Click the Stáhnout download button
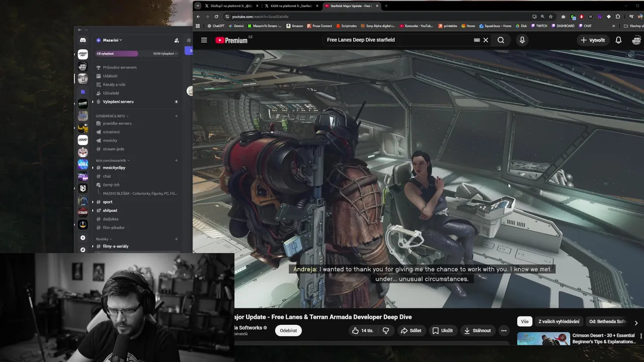 pyautogui.click(x=477, y=330)
